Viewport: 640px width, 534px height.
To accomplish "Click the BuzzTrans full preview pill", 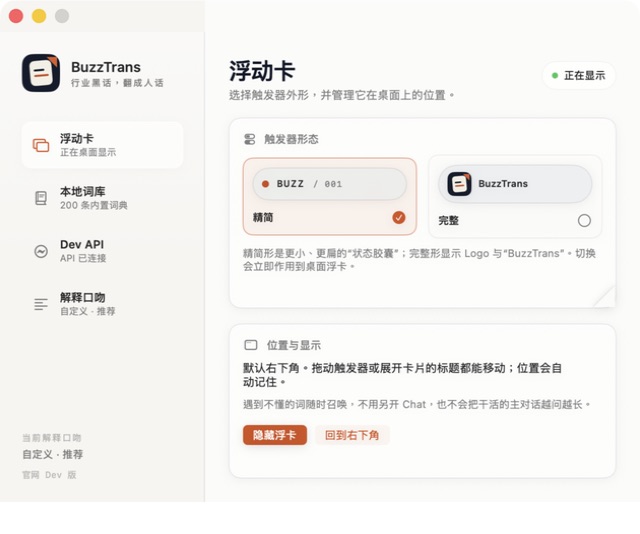I will tap(515, 184).
